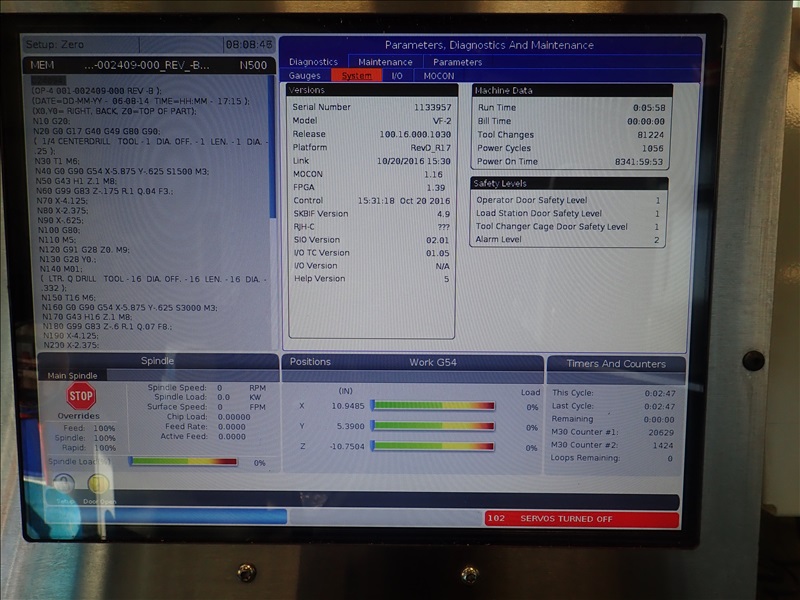
Task: Click the red Servos Turned Off alarm
Action: coord(581,519)
